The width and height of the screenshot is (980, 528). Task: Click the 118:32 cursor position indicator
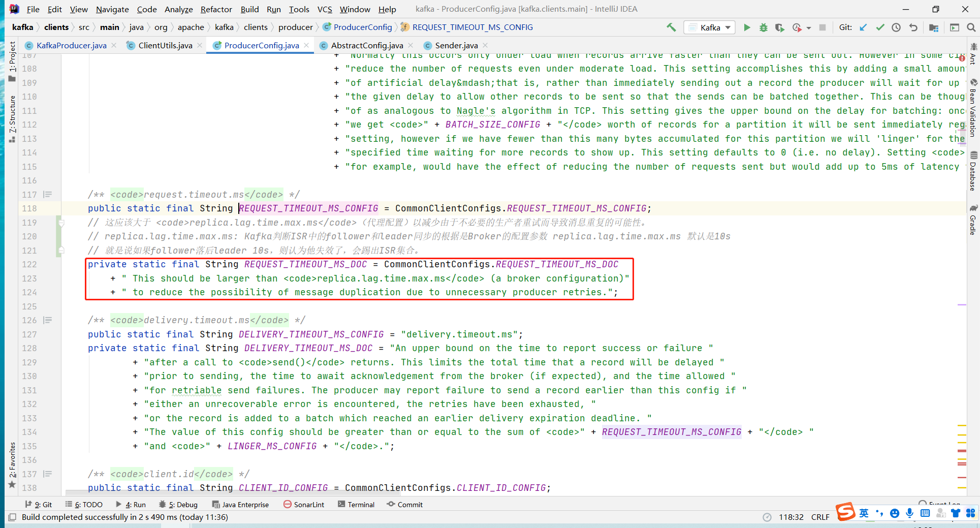791,517
